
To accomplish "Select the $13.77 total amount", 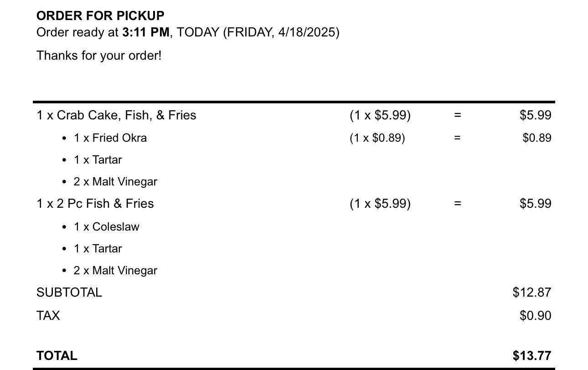I will coord(531,356).
